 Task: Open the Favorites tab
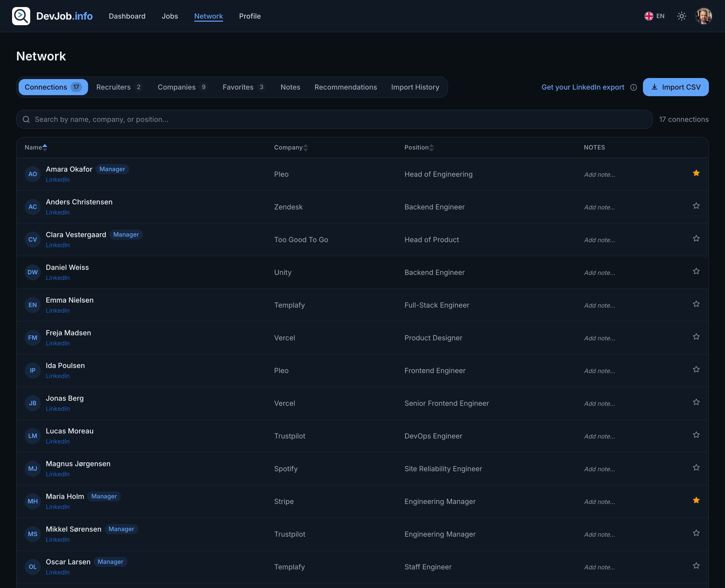pos(244,87)
